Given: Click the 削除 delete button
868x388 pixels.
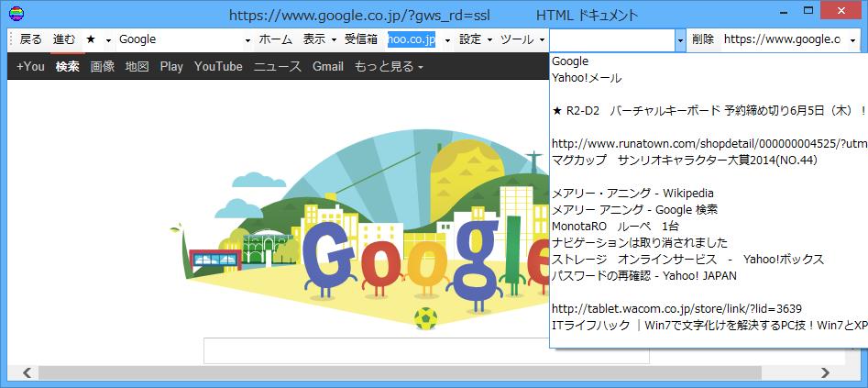Looking at the screenshot, I should (x=703, y=40).
